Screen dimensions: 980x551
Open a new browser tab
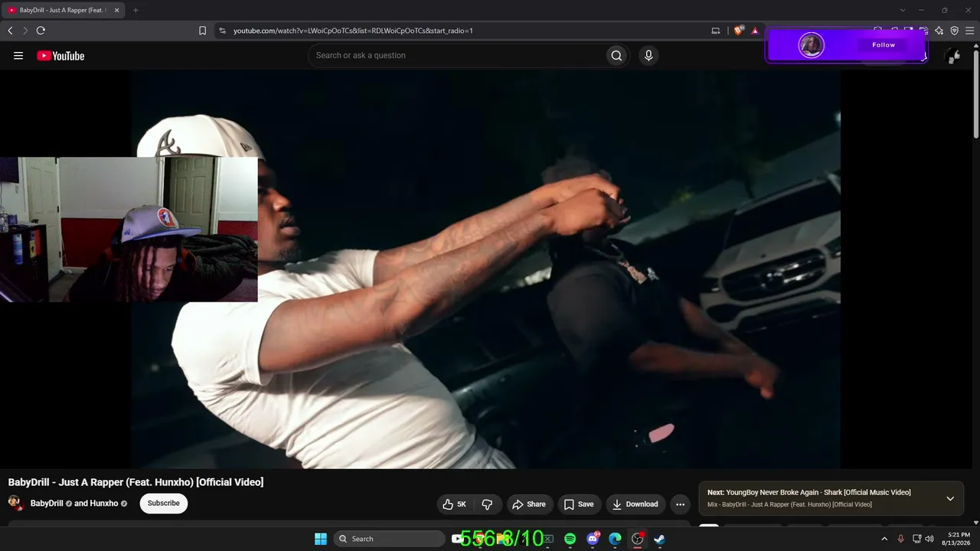coord(136,10)
